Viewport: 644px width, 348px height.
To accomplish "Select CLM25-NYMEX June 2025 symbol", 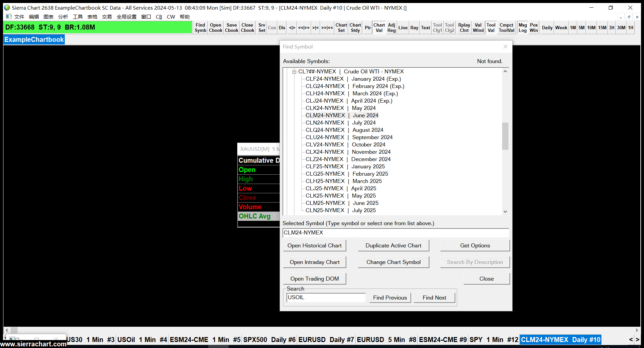I will coord(342,203).
